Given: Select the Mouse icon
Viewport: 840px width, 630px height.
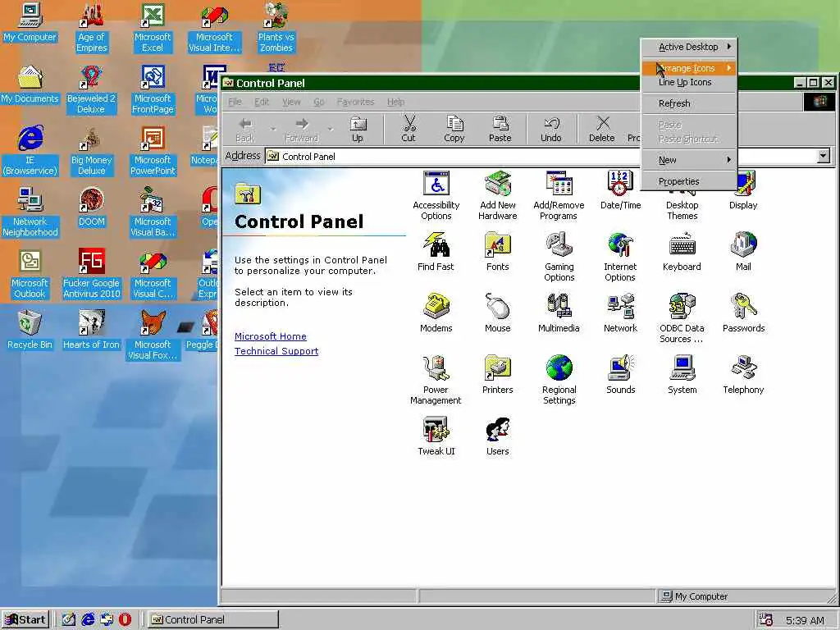Looking at the screenshot, I should coord(498,313).
